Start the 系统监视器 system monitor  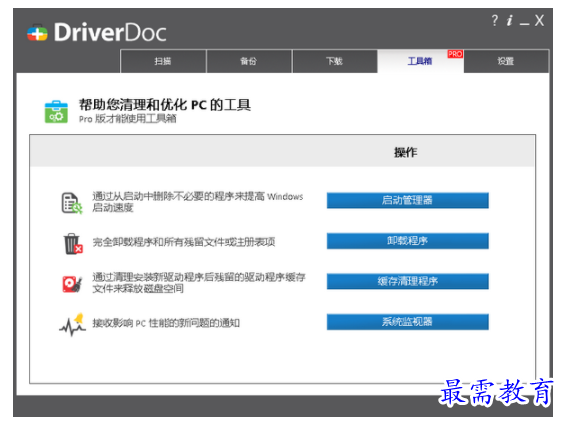408,322
